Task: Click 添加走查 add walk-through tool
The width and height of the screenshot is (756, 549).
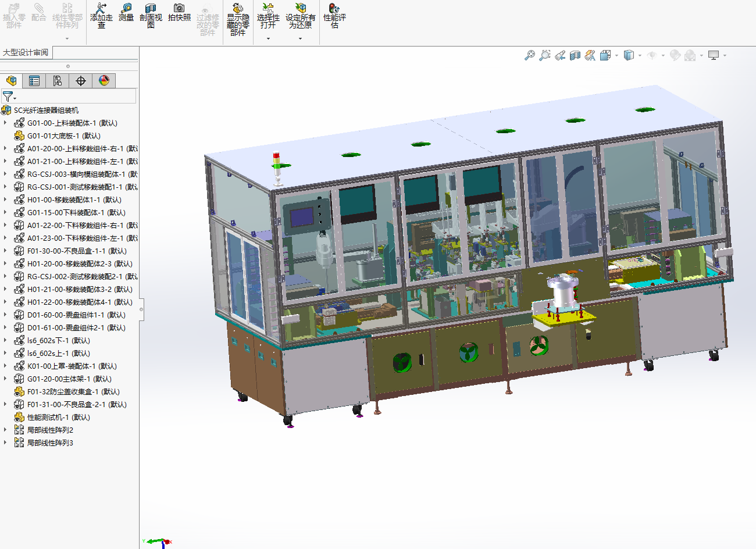Action: tap(101, 16)
